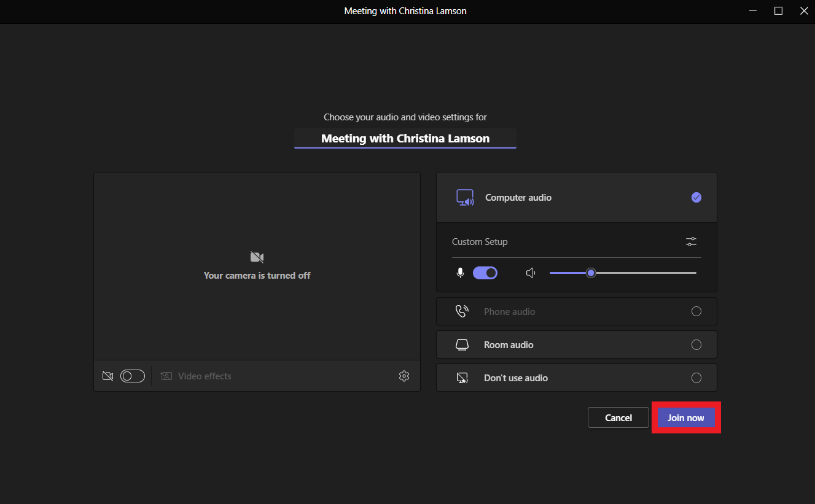
Task: Click the camera-off icon beside the toggle
Action: (108, 376)
